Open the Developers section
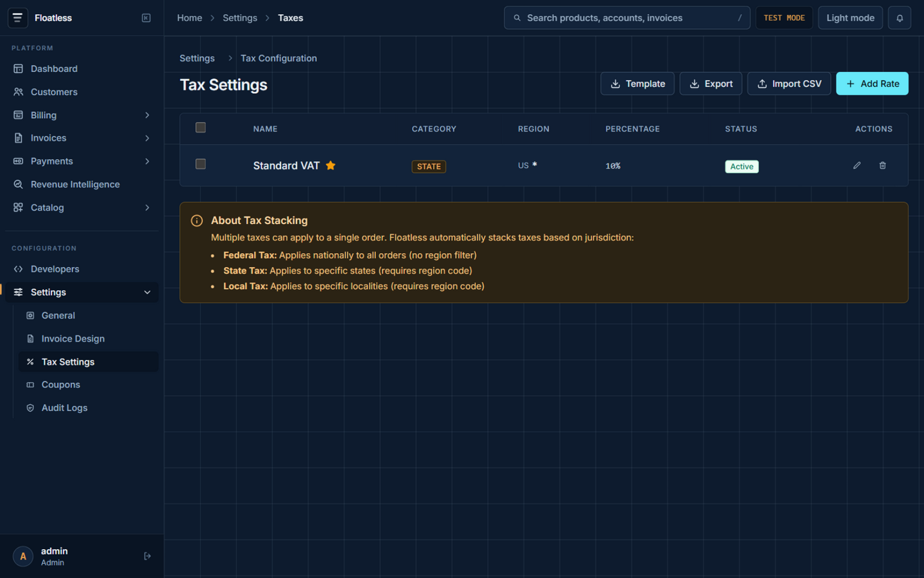 (81, 269)
